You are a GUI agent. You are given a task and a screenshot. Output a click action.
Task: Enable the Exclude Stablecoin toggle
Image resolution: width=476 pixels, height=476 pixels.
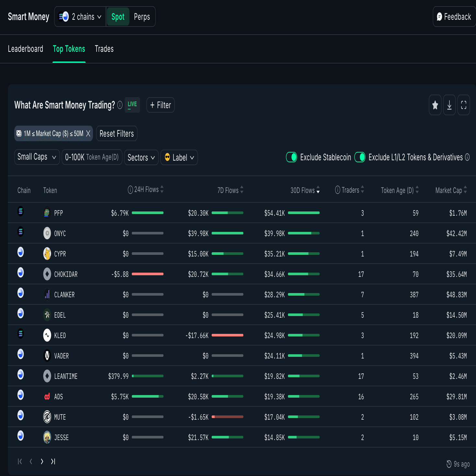pos(291,157)
